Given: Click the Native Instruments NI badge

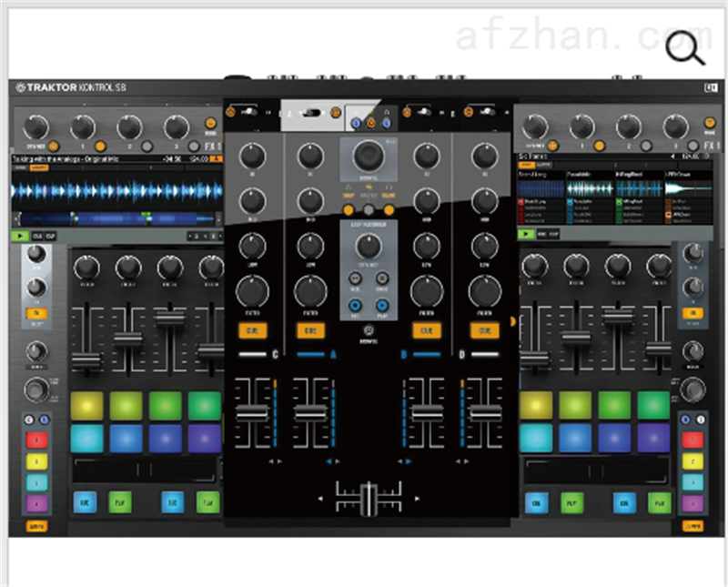Looking at the screenshot, I should [x=711, y=87].
